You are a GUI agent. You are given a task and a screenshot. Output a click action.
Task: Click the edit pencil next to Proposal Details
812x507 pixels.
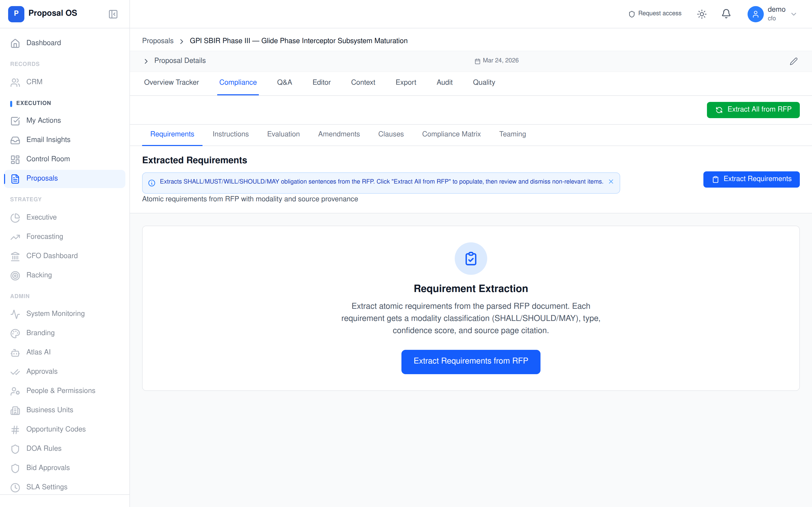coord(793,61)
